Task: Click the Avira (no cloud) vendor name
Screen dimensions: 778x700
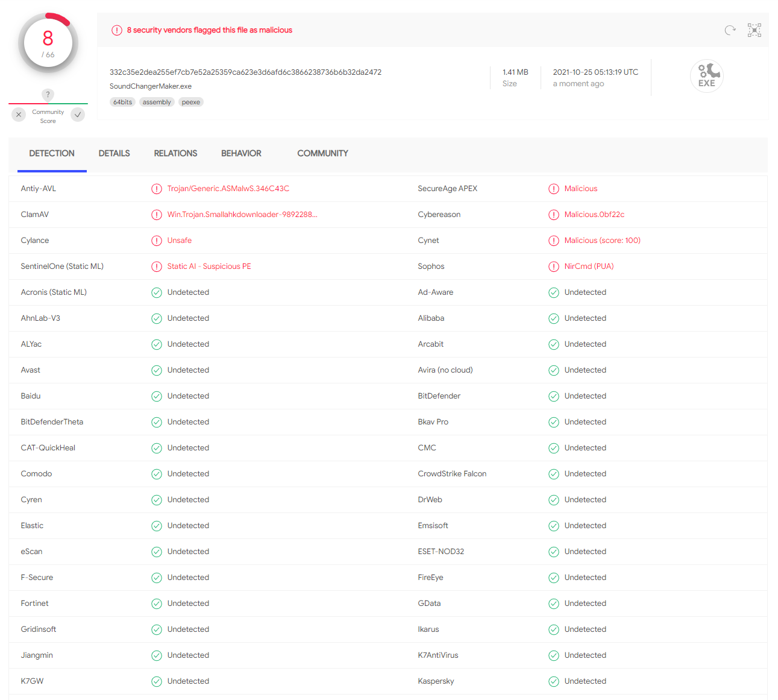Action: pos(445,370)
